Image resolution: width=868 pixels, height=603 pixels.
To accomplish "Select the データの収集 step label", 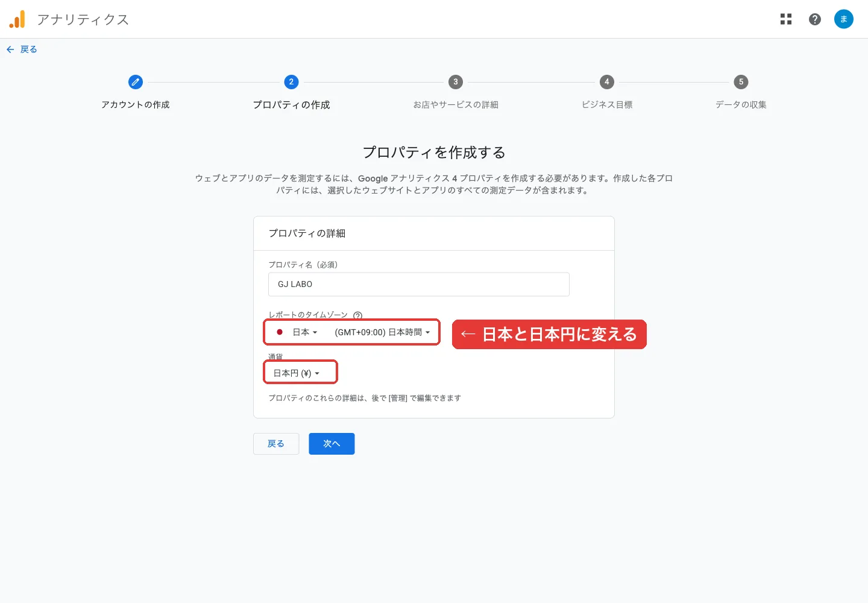I will [741, 105].
